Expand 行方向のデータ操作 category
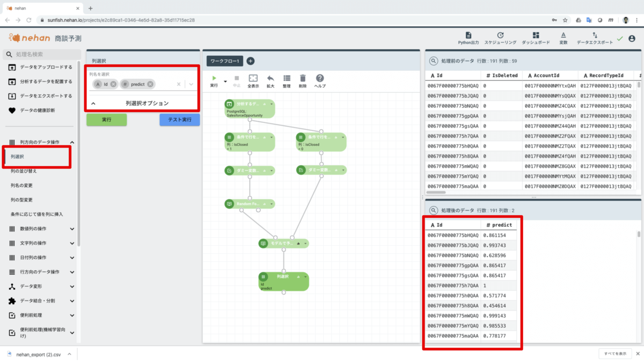644x362 pixels. (x=72, y=272)
